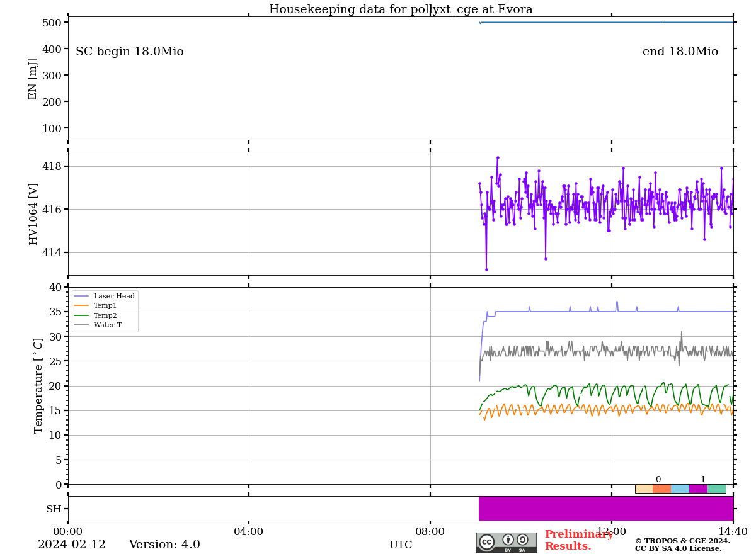Click the date '2024-02-12'
756x554 pixels.
(x=72, y=545)
